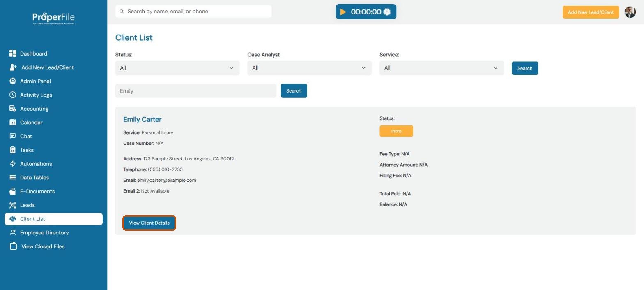The height and width of the screenshot is (290, 644).
Task: Click the clock icon beside the timer
Action: coord(387,12)
